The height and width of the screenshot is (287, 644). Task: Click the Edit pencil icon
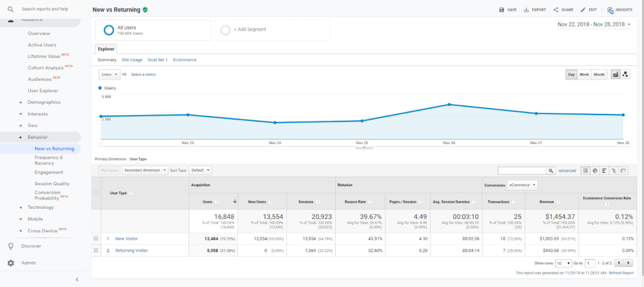584,10
